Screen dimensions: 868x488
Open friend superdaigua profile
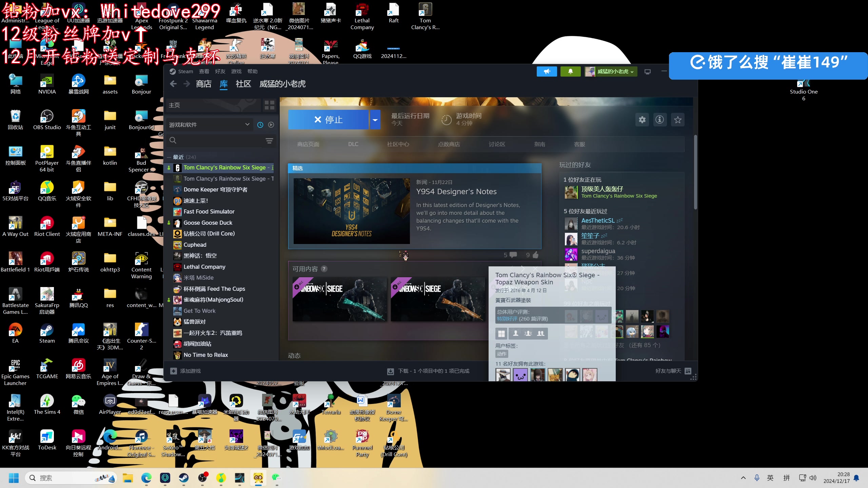[x=598, y=251]
